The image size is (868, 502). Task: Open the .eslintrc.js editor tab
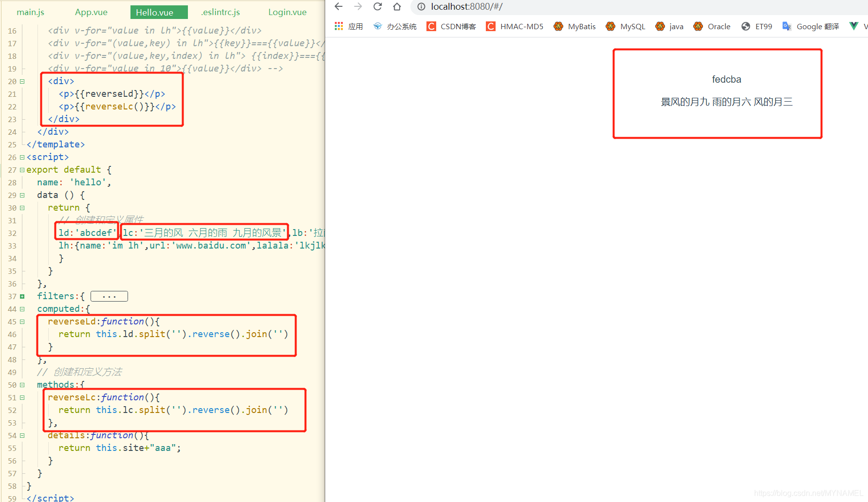pyautogui.click(x=221, y=12)
